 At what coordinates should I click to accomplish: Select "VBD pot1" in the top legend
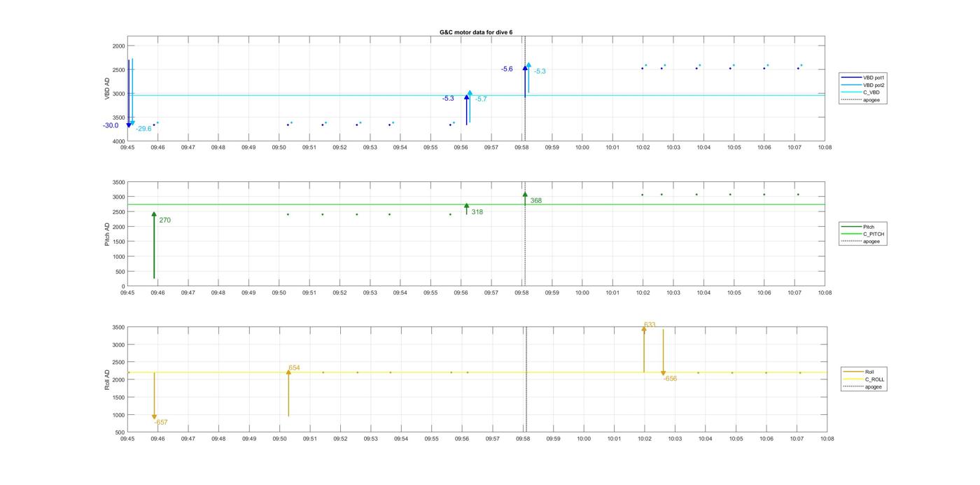point(873,78)
